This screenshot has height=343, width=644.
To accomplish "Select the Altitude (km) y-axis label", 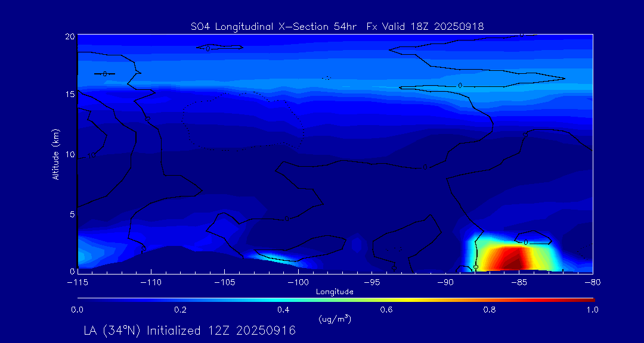I will click(x=56, y=154).
